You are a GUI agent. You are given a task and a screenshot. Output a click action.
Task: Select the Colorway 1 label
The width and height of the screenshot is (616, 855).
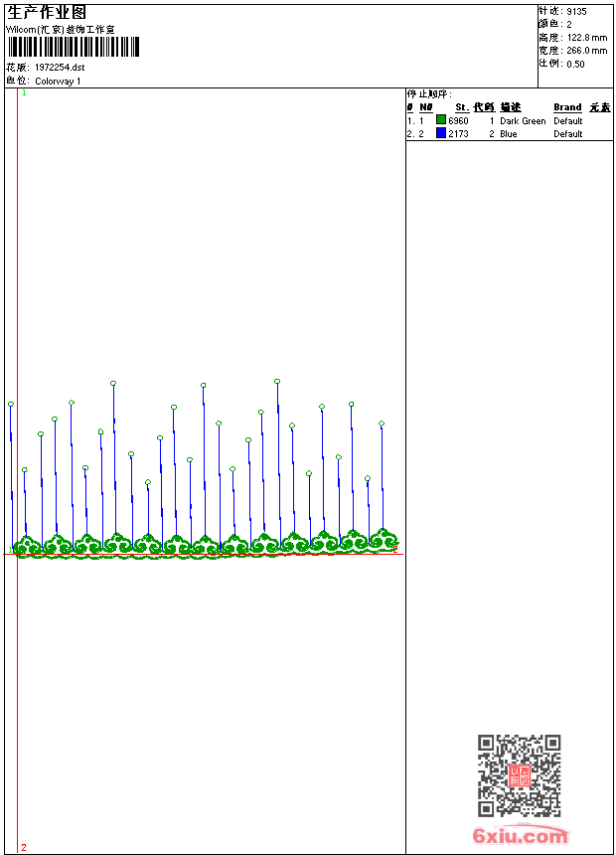(58, 82)
